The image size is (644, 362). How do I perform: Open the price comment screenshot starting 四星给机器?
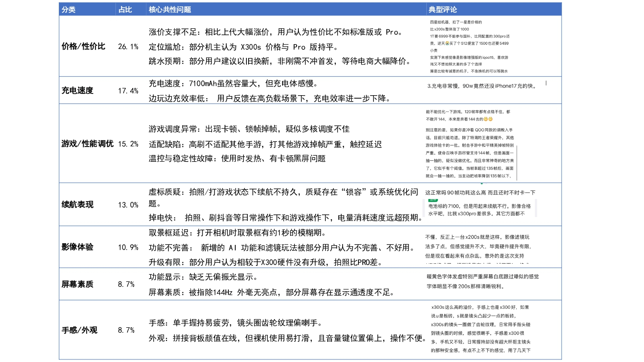click(x=470, y=46)
